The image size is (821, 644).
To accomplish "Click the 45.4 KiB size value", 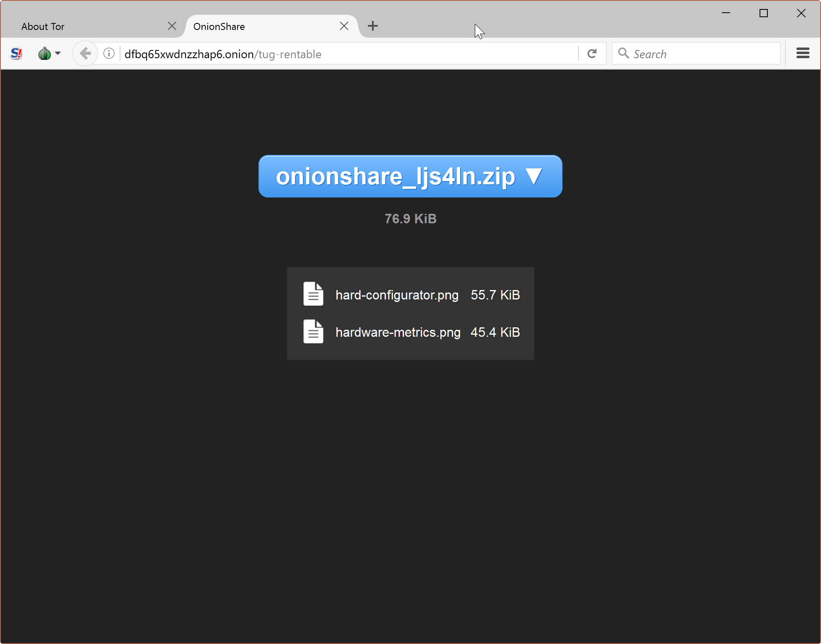I will (x=495, y=332).
